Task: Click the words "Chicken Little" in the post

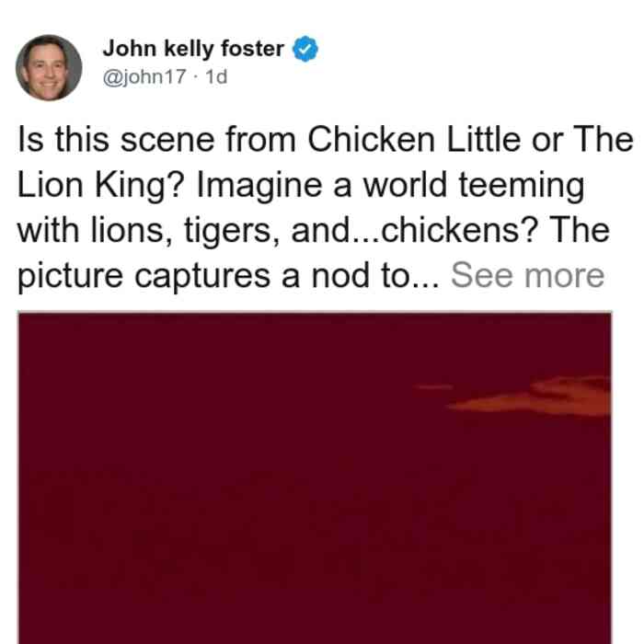Action: pyautogui.click(x=414, y=140)
